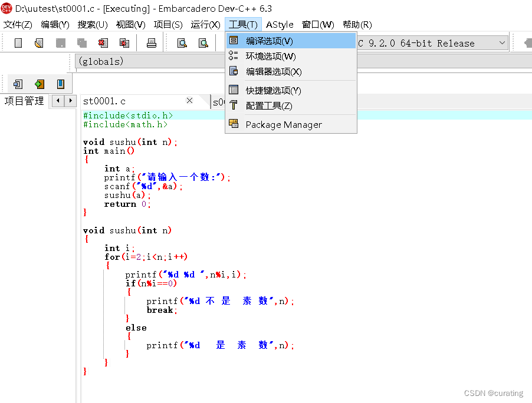Click the if(n%i==0) code line
This screenshot has height=403, width=532.
point(151,283)
